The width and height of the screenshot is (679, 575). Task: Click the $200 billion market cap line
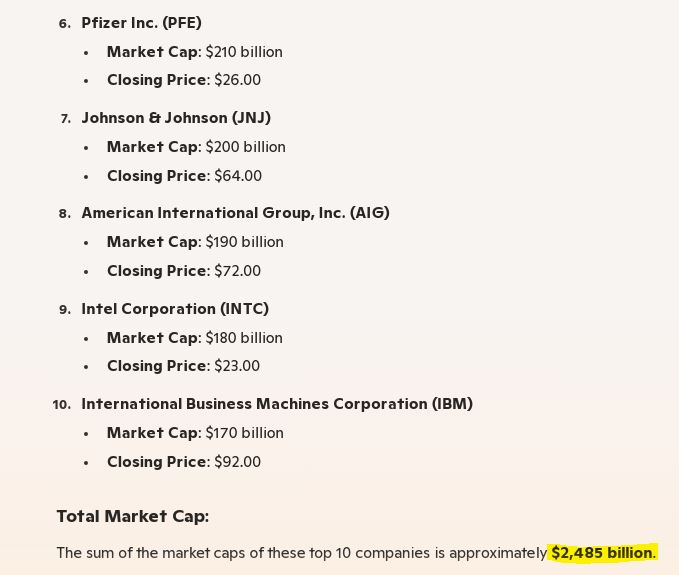[x=196, y=147]
